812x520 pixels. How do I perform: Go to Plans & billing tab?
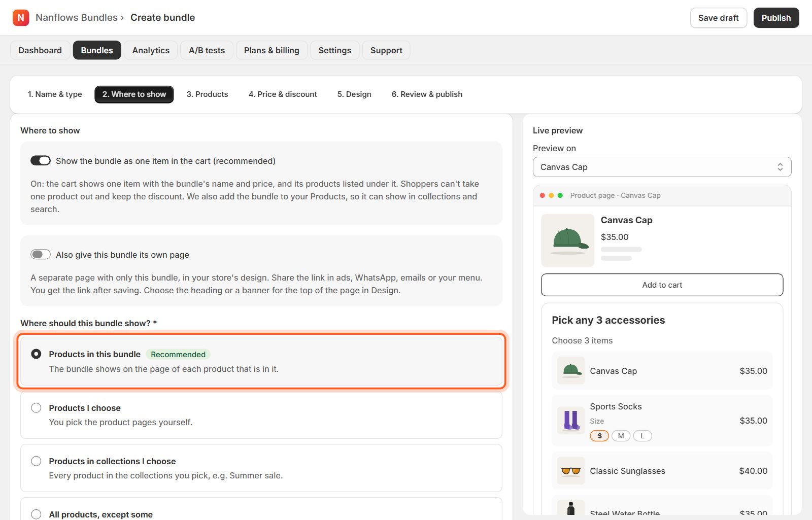272,50
